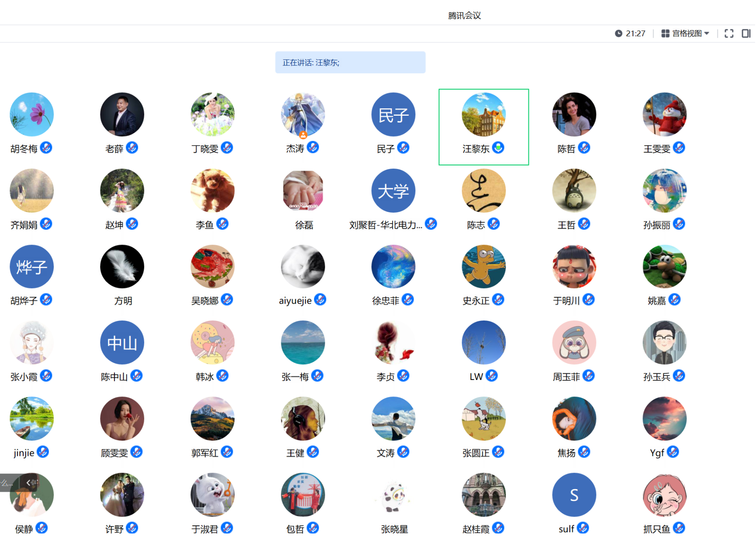The height and width of the screenshot is (538, 756).
Task: Toggle the mute indicator beside jinjie
Action: point(43,452)
